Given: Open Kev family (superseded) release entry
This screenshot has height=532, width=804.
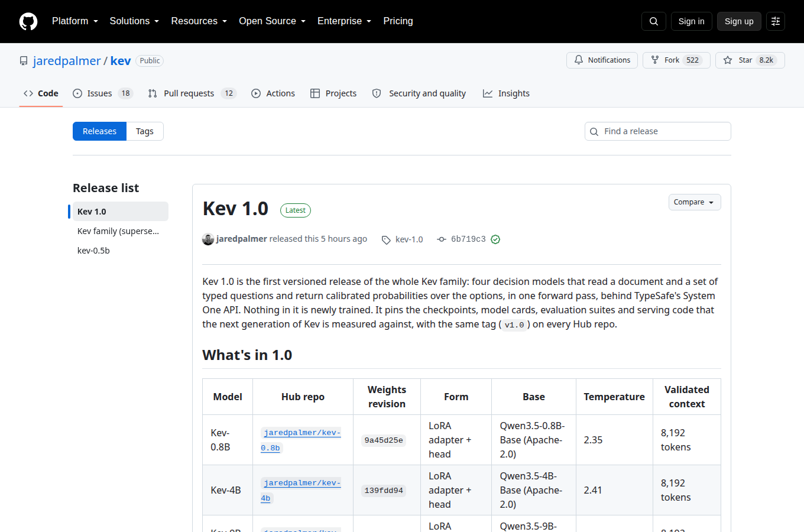Looking at the screenshot, I should click(x=121, y=231).
